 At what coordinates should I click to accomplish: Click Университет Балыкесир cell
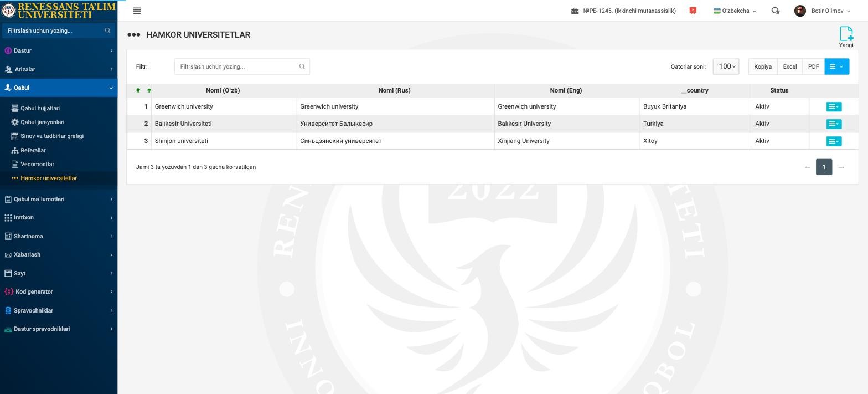pyautogui.click(x=395, y=124)
